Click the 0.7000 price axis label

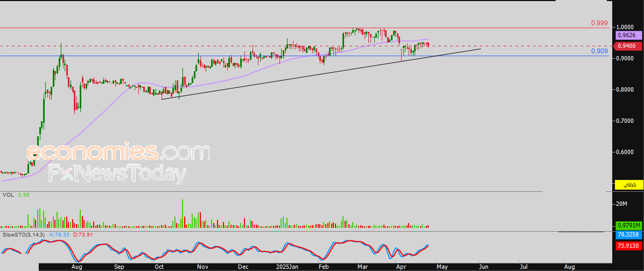click(626, 121)
